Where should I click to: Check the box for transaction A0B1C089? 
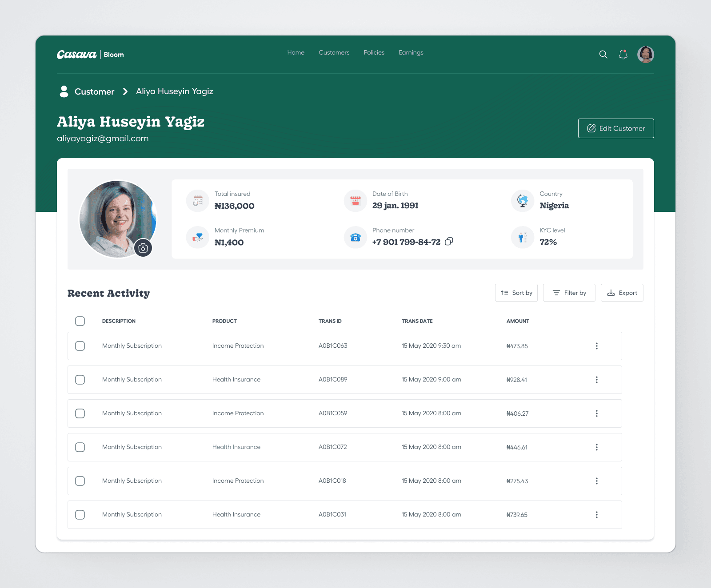coord(80,380)
